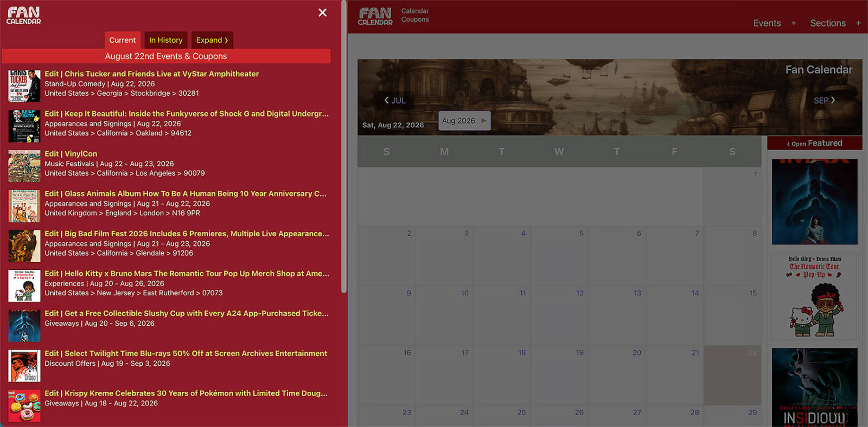Open Krispy Kreme Pokémon thumbnail

(24, 406)
